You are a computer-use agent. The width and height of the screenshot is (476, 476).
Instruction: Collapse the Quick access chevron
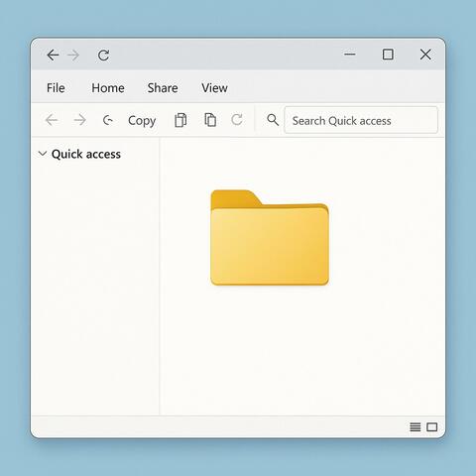(43, 154)
